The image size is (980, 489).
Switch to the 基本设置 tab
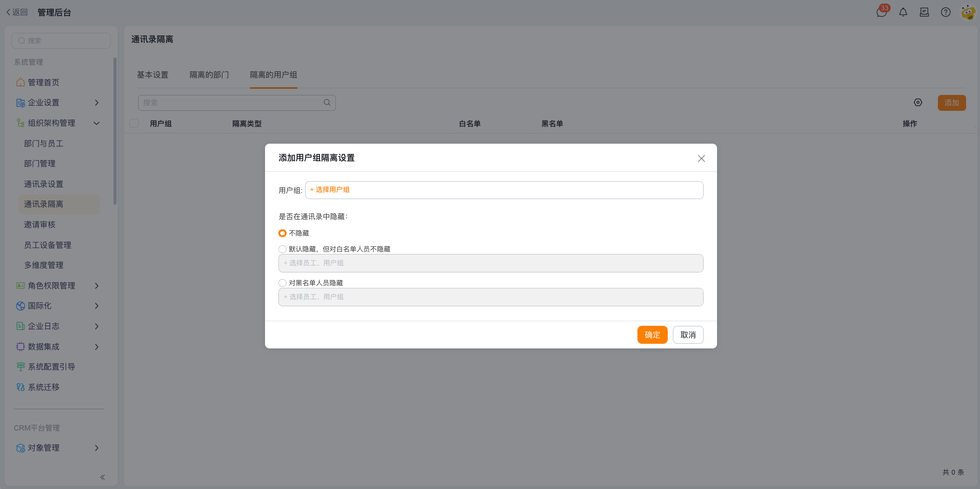coord(153,75)
